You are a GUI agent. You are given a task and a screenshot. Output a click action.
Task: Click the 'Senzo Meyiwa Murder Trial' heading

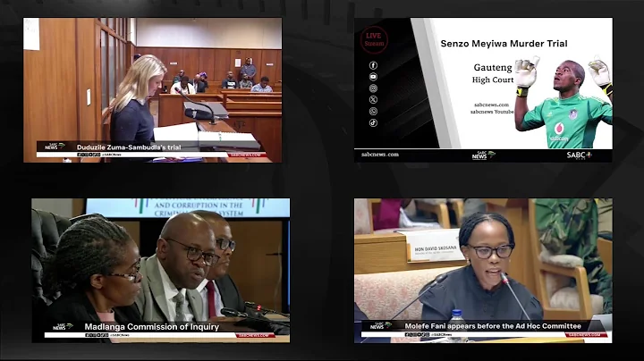504,44
